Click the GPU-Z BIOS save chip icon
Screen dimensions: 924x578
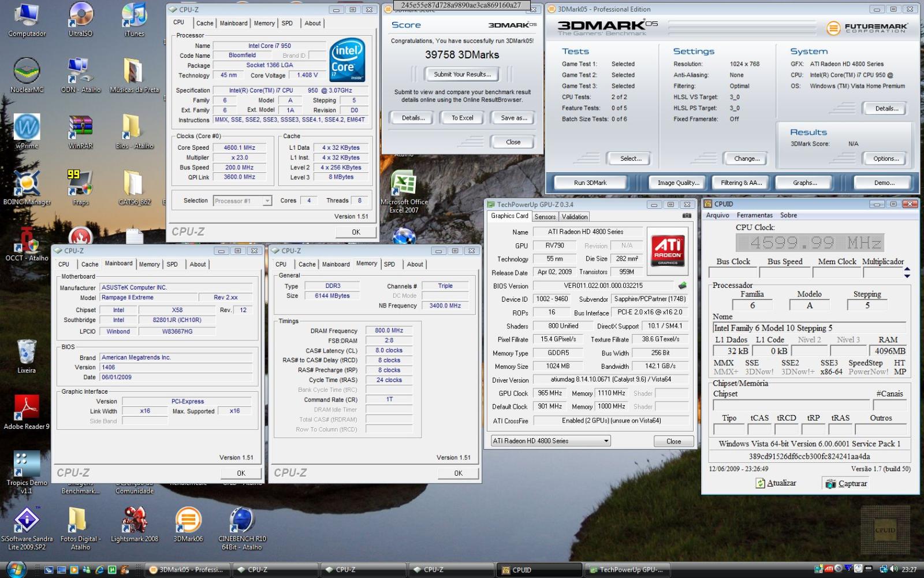click(x=682, y=286)
